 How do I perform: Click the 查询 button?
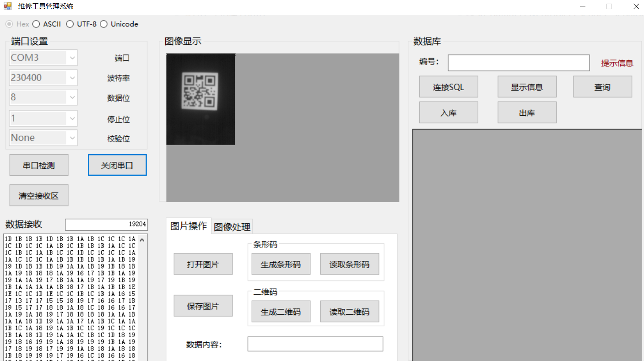click(x=603, y=86)
